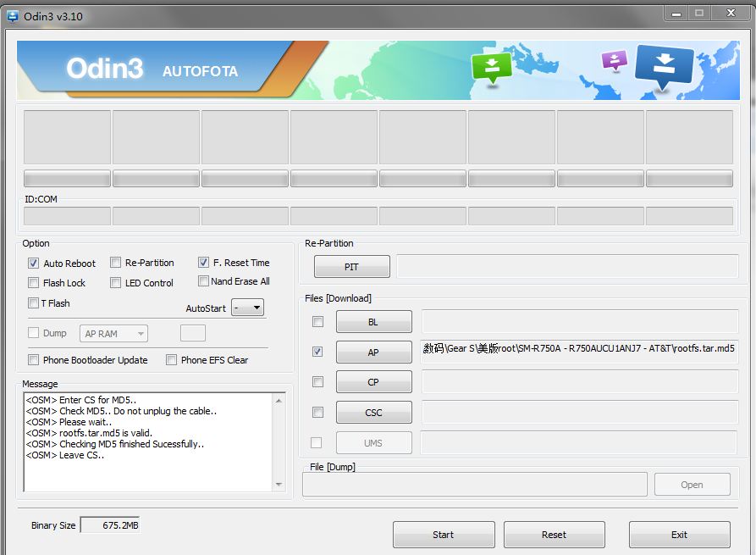Image resolution: width=756 pixels, height=555 pixels.
Task: Click the Exit button
Action: click(679, 535)
